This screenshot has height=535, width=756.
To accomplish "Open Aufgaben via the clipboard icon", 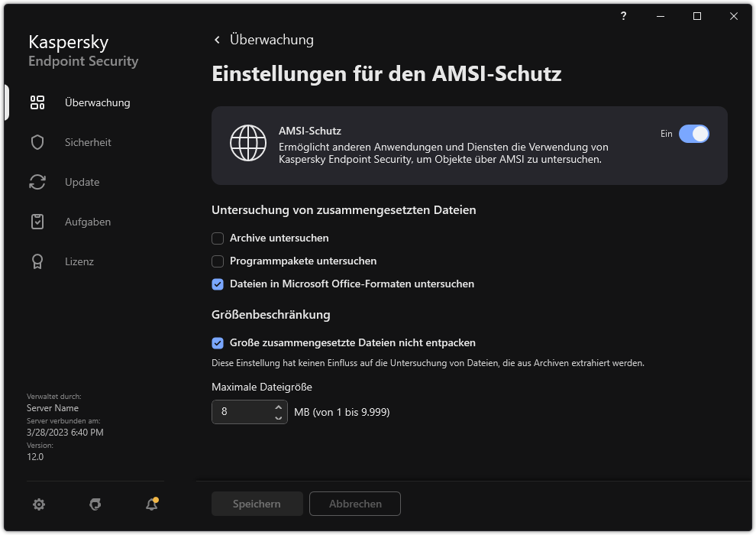I will 37,222.
